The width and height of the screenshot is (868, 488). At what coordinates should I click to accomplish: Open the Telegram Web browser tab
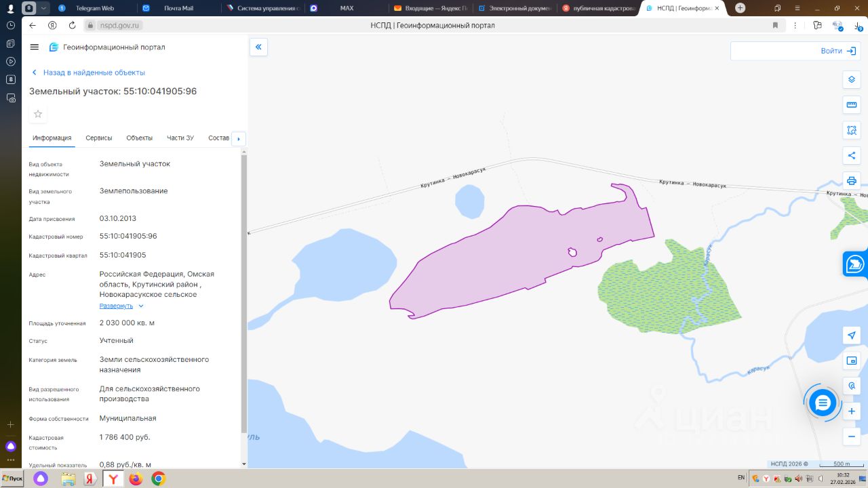pos(94,8)
